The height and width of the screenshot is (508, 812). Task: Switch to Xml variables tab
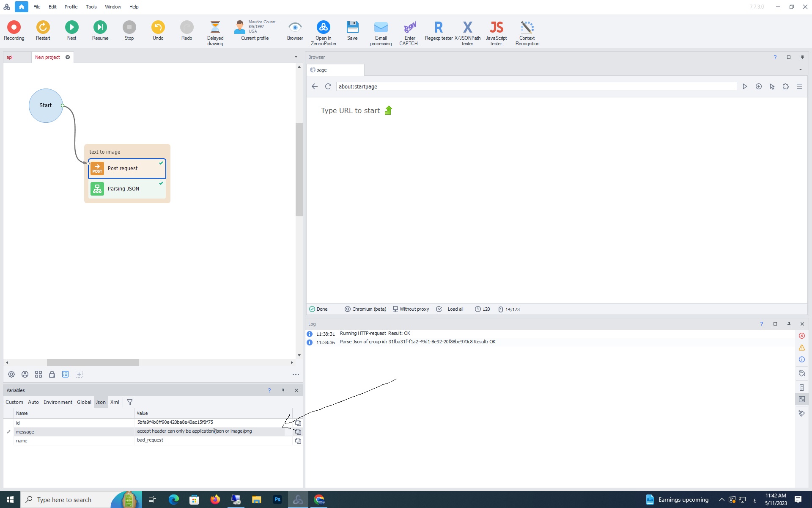(x=115, y=402)
